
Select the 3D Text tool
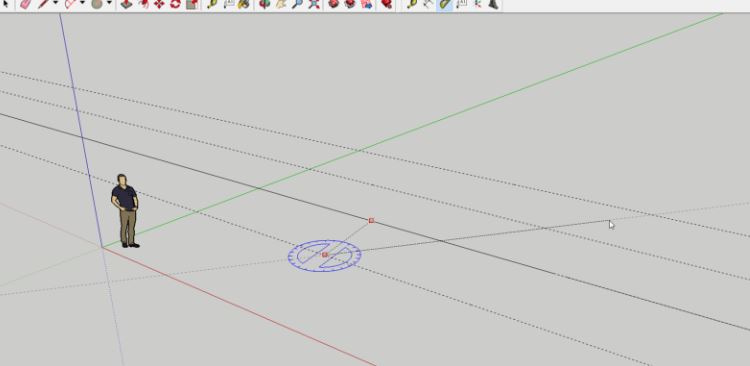tap(494, 5)
